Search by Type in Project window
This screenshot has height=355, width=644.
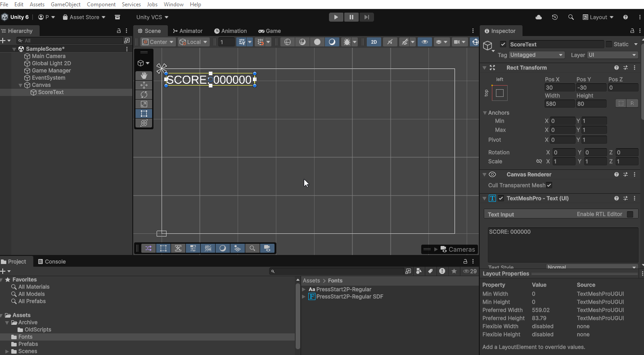click(x=419, y=271)
